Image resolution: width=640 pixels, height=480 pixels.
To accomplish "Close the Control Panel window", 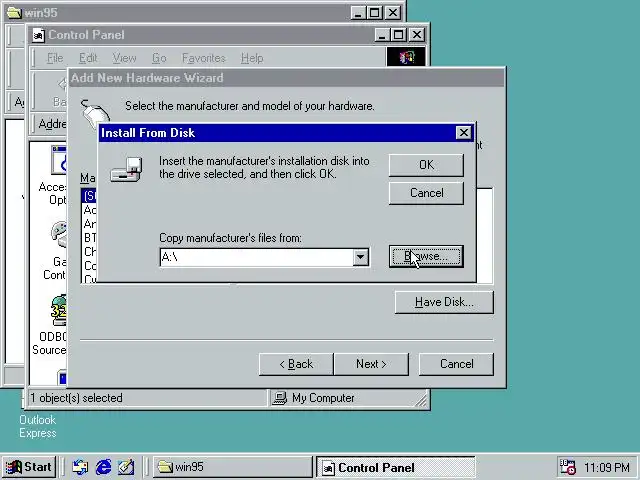I will click(417, 35).
